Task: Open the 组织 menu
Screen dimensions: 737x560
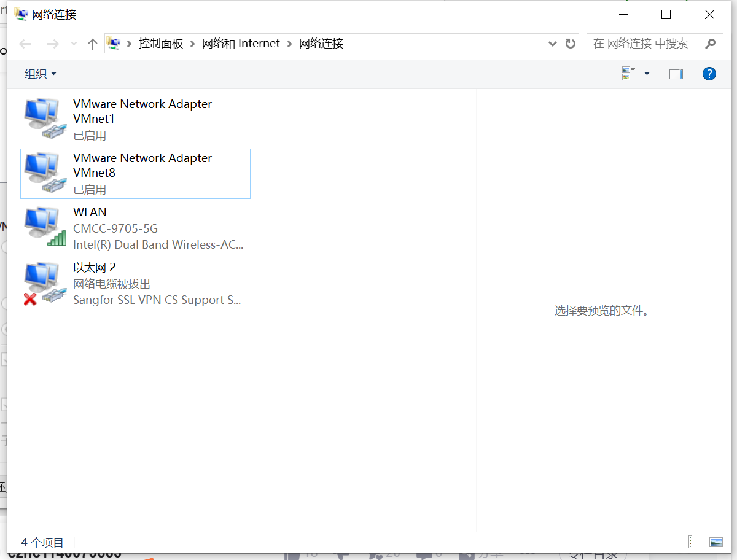Action: pyautogui.click(x=40, y=74)
